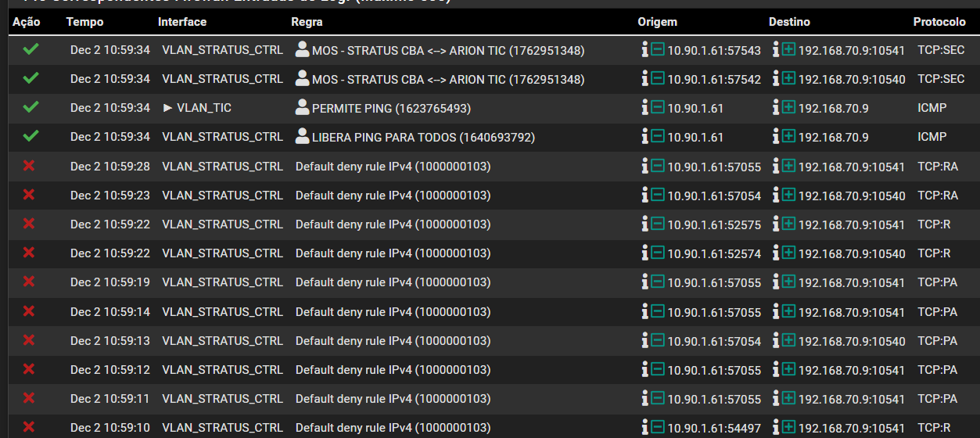The width and height of the screenshot is (980, 438).
Task: Click the info icon beside destination on 10:59:10 row
Action: [776, 428]
